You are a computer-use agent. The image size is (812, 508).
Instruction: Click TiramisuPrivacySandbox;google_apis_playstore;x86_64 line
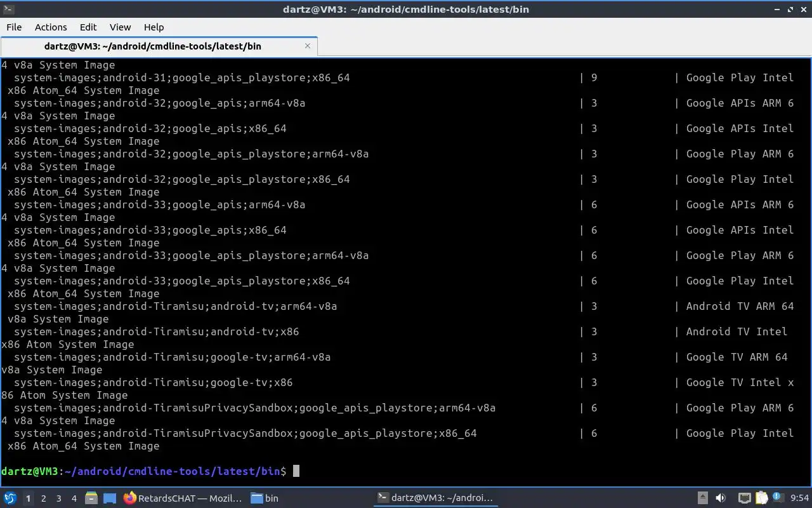click(x=245, y=433)
